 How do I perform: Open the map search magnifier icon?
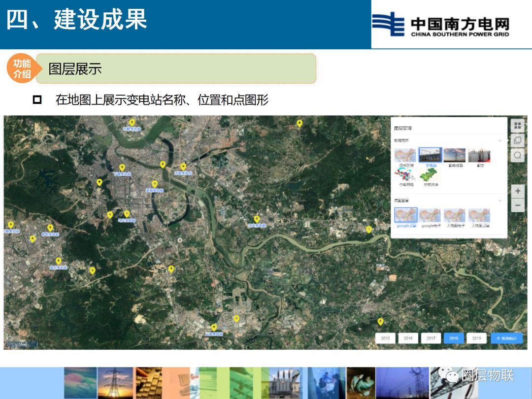(x=517, y=155)
